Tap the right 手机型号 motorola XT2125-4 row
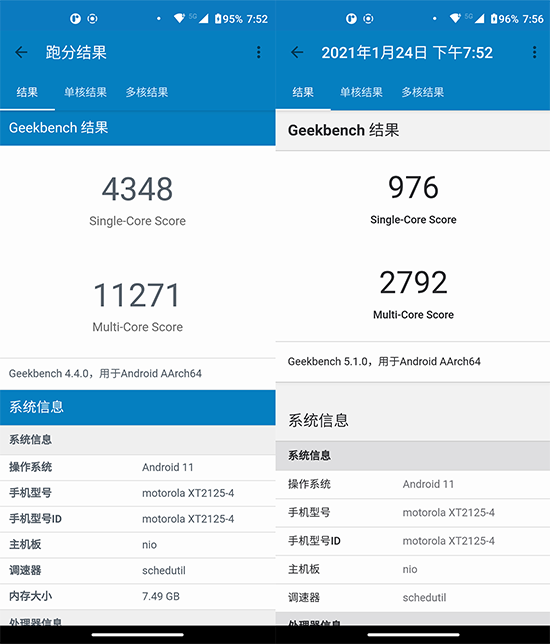The height and width of the screenshot is (644, 550). 413,513
